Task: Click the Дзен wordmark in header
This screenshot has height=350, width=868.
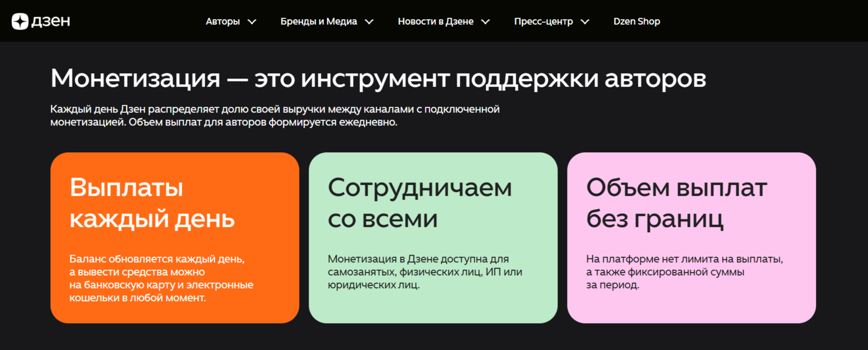Action: (x=51, y=22)
